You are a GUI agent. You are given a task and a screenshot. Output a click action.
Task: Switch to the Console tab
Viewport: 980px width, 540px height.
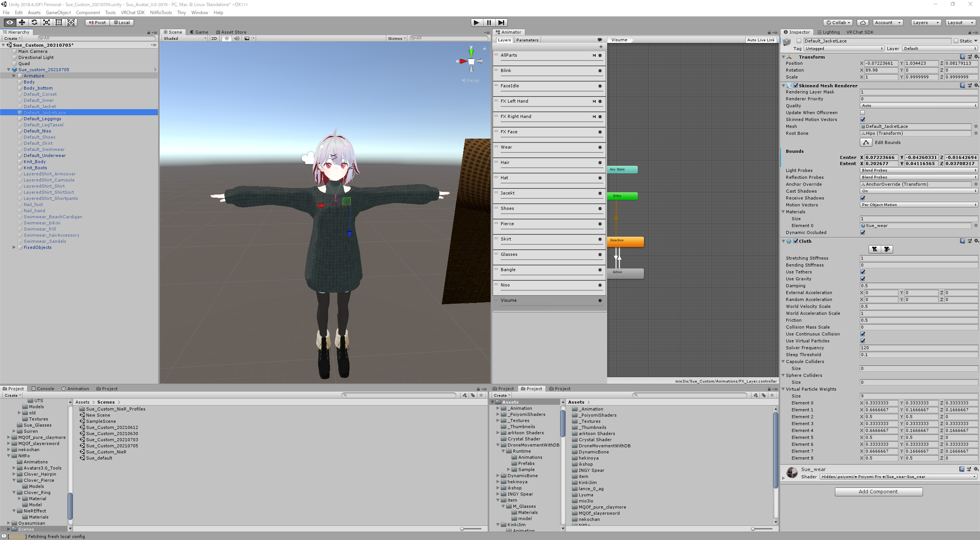click(x=43, y=388)
